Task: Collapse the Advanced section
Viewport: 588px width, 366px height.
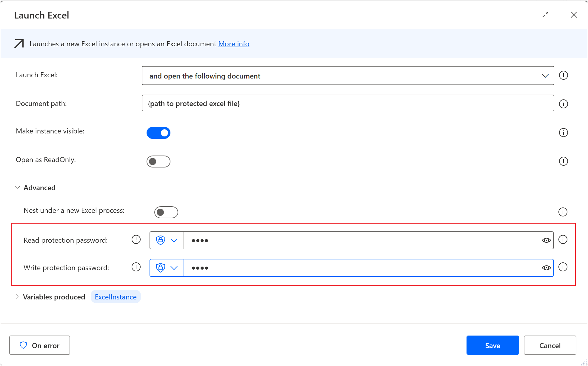Action: coord(17,187)
